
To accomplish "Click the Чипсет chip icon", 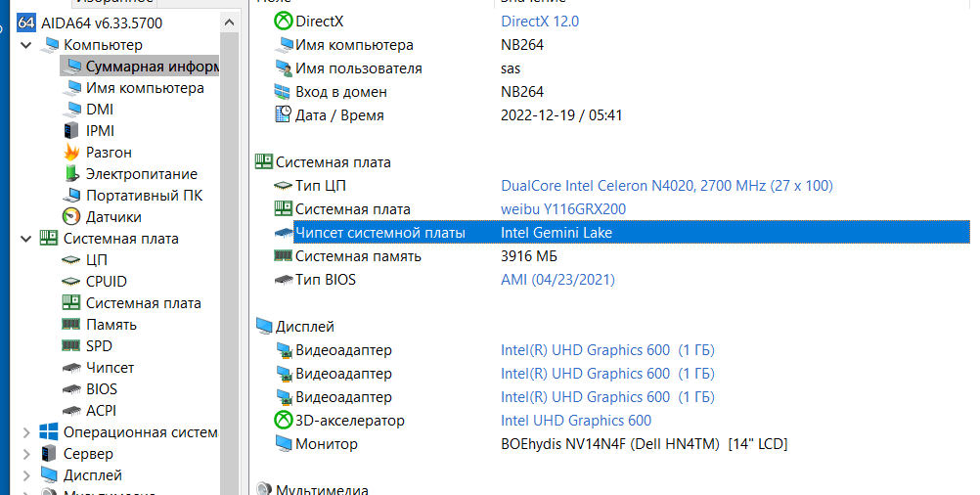I will tap(71, 368).
